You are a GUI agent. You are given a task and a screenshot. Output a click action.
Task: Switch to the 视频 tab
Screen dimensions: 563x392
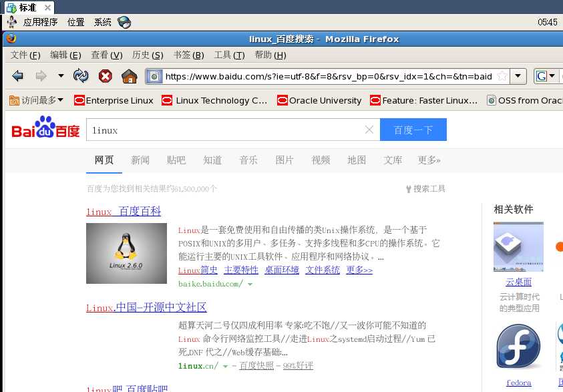(x=321, y=160)
